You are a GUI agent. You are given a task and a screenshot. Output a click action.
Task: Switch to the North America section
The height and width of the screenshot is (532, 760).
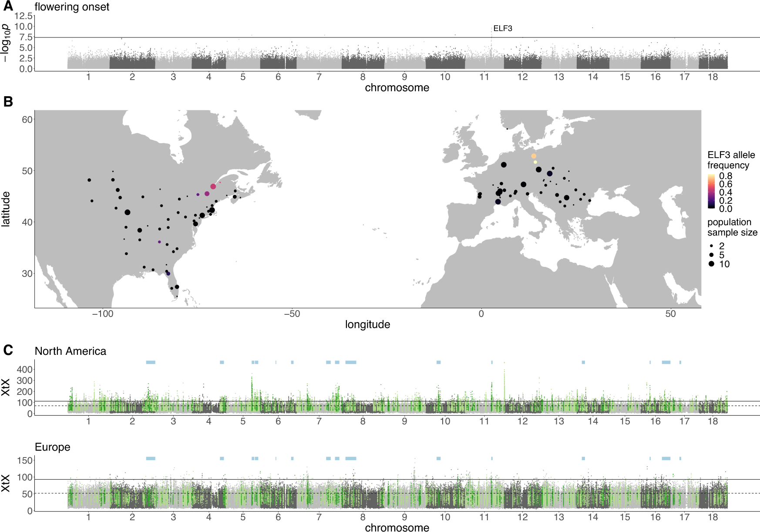point(71,351)
